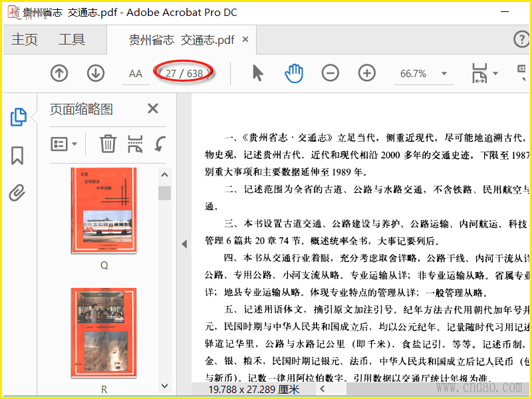Image resolution: width=532 pixels, height=399 pixels.
Task: Click the AA text size toolbar item
Action: pos(136,74)
